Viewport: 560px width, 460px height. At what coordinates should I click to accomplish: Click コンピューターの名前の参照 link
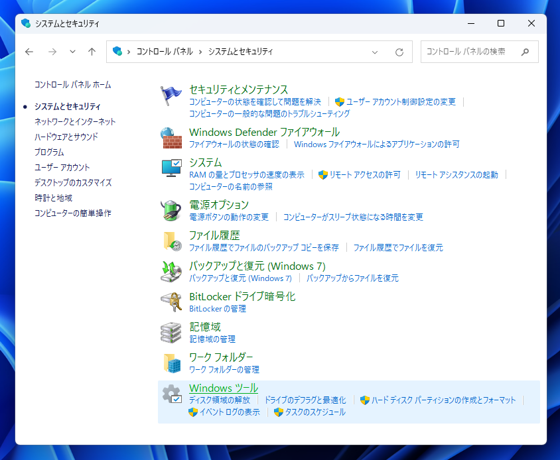click(x=231, y=187)
